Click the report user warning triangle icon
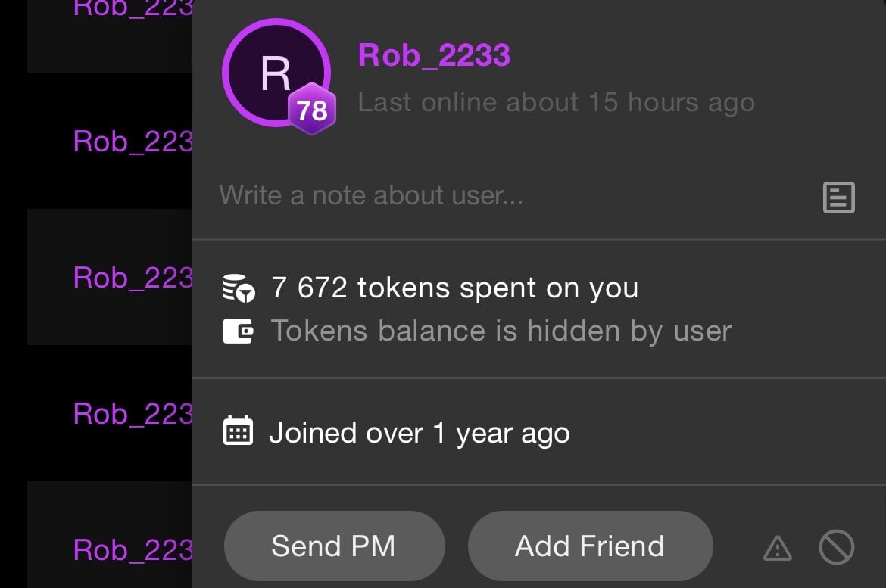 point(778,548)
